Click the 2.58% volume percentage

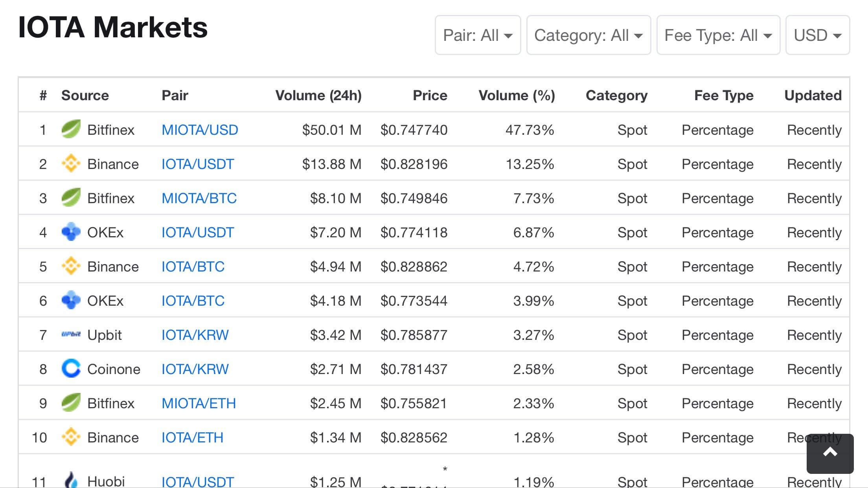533,369
